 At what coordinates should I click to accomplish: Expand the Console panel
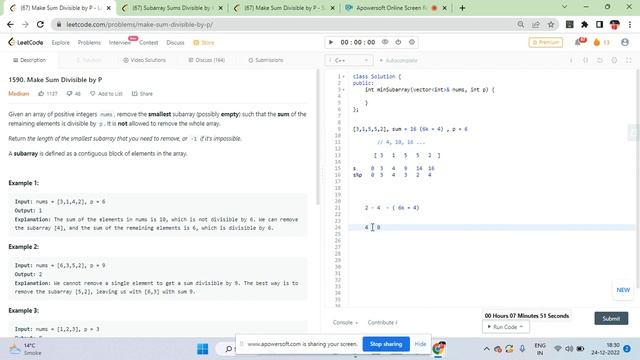click(x=345, y=322)
